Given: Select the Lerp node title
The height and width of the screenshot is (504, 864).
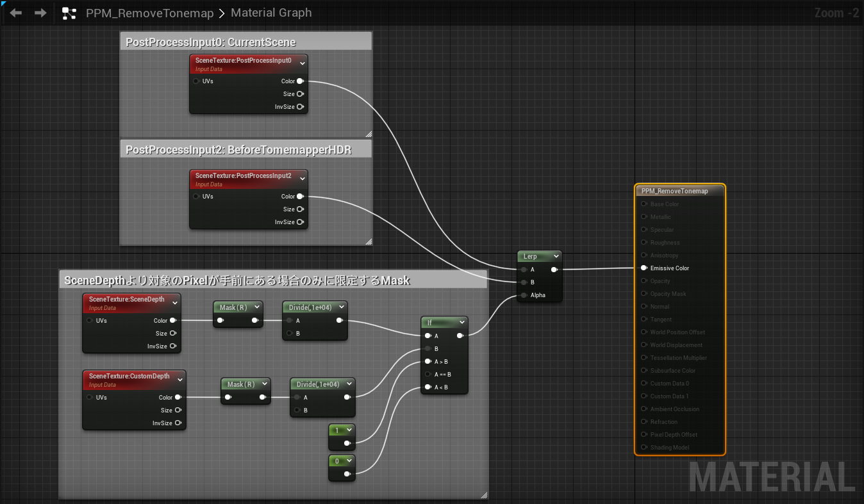Looking at the screenshot, I should [530, 256].
